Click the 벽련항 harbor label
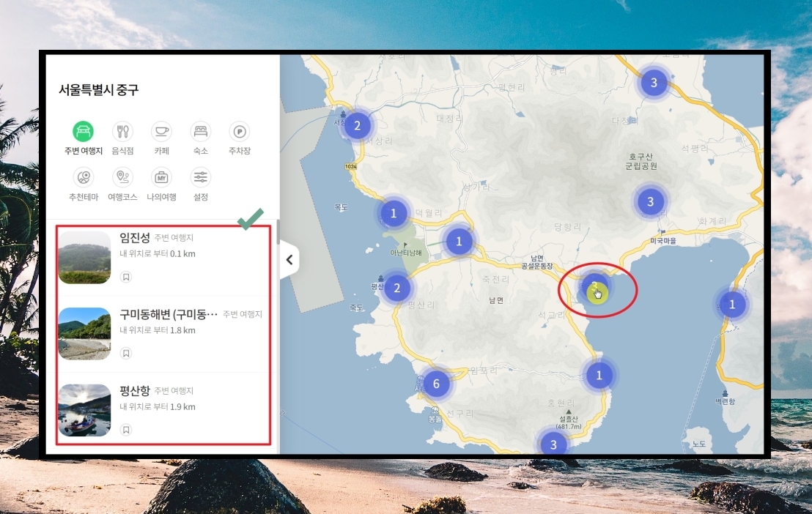 point(725,401)
